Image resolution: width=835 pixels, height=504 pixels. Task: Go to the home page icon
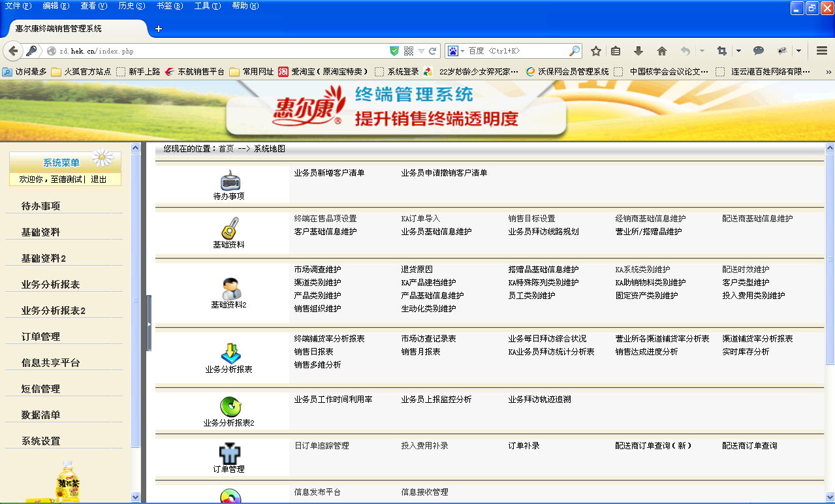pyautogui.click(x=662, y=51)
